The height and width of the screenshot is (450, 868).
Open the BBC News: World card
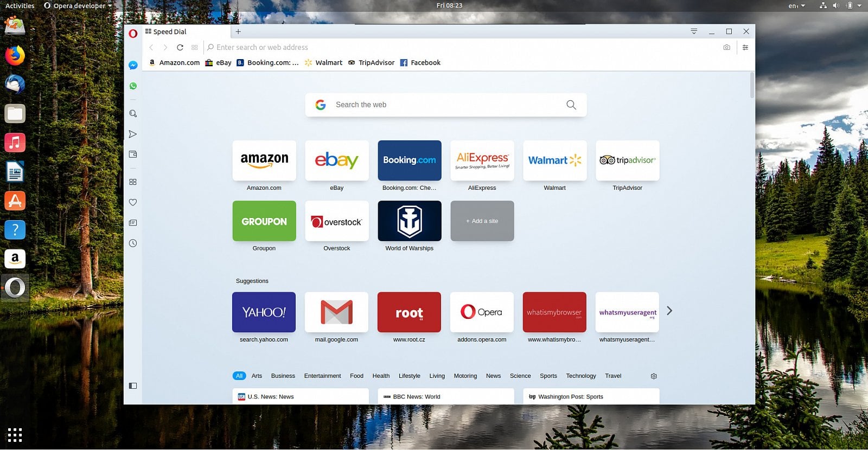446,396
